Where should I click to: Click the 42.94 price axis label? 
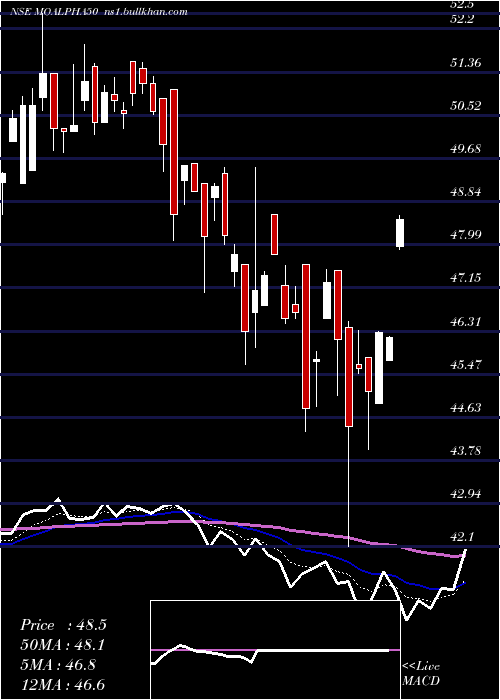point(466,494)
